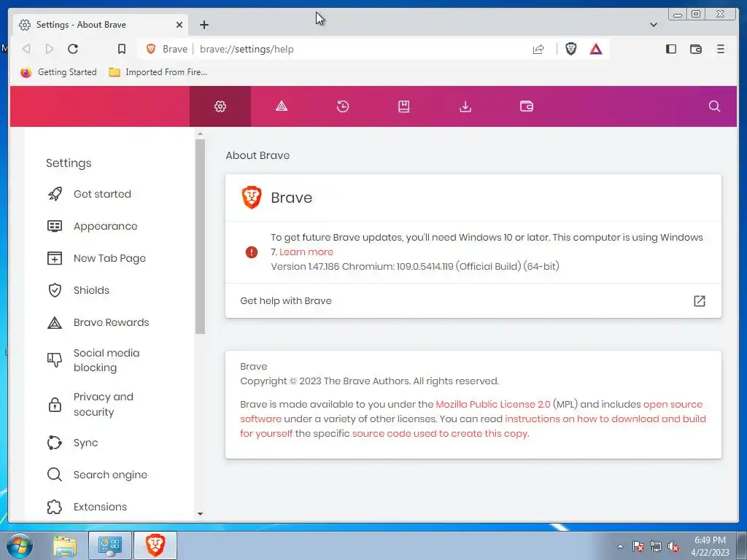
Task: Click the external link icon for help
Action: (x=699, y=301)
